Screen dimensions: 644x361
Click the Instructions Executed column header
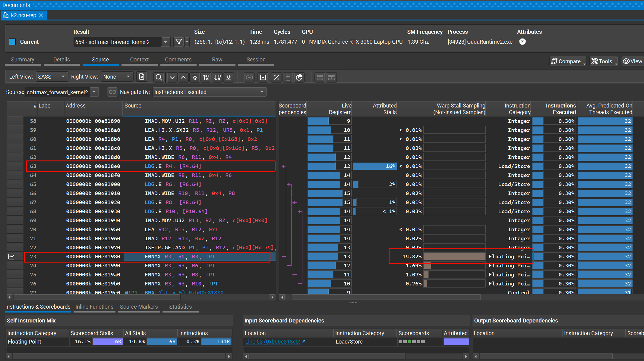tap(554, 109)
